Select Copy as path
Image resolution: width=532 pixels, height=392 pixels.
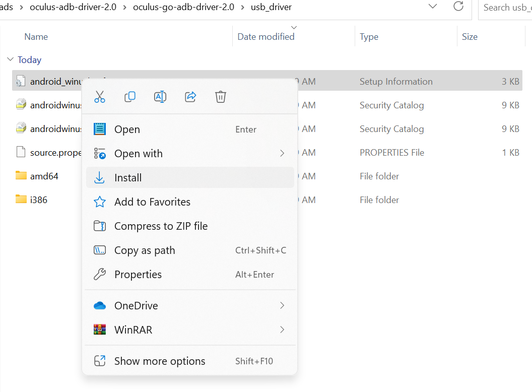coord(145,250)
